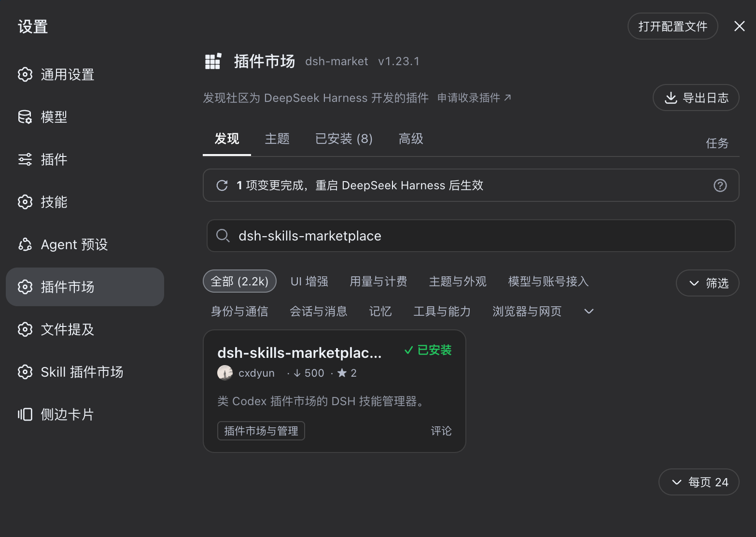Screen dimensions: 756x537
Task: Open 申请收录插件 link
Action: click(x=474, y=98)
